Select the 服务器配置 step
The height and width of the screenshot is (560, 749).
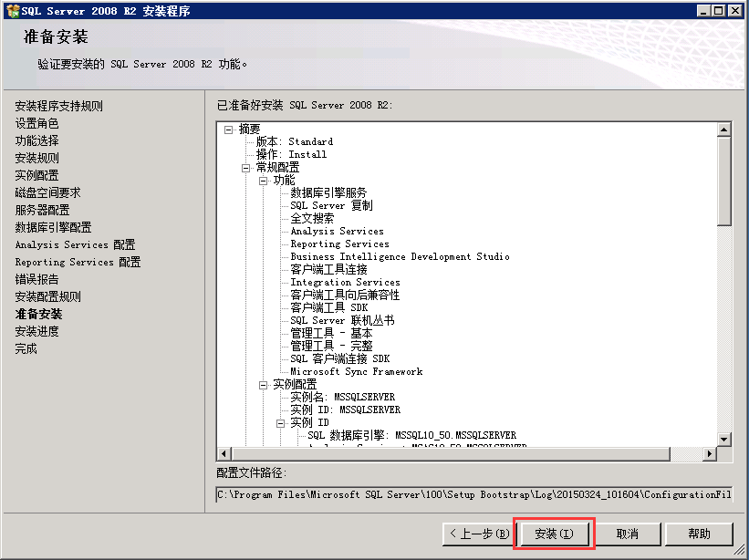pos(42,210)
